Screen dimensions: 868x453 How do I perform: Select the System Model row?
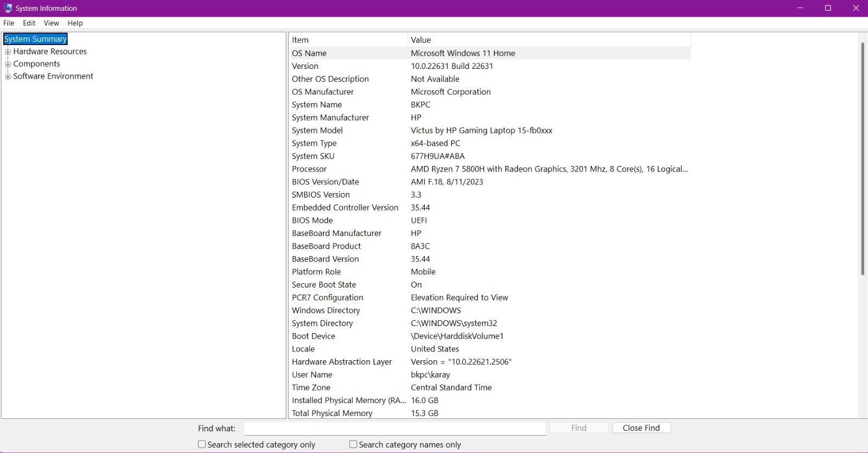point(489,131)
